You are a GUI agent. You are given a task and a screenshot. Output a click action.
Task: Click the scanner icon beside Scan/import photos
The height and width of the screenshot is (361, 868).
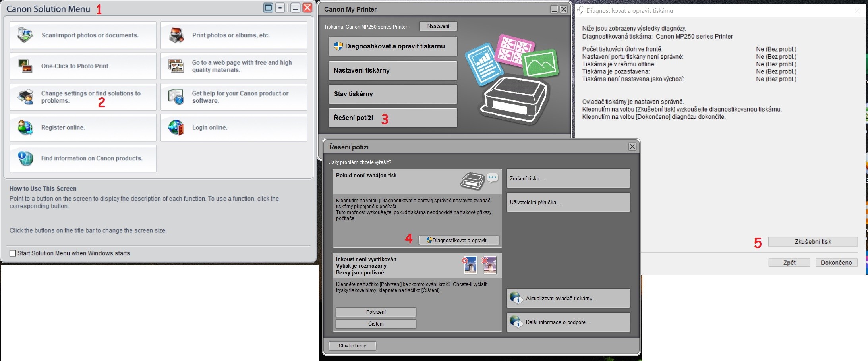[25, 35]
